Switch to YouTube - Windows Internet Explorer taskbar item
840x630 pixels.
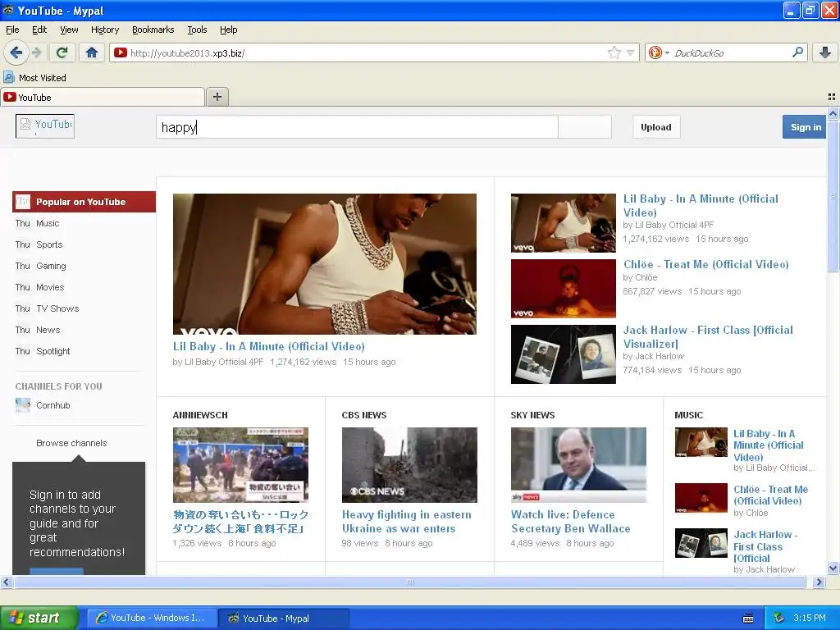pyautogui.click(x=152, y=618)
